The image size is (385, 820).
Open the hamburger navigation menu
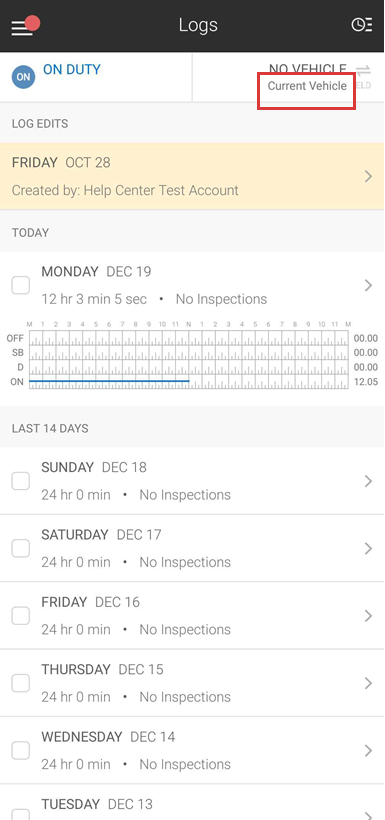tap(22, 28)
